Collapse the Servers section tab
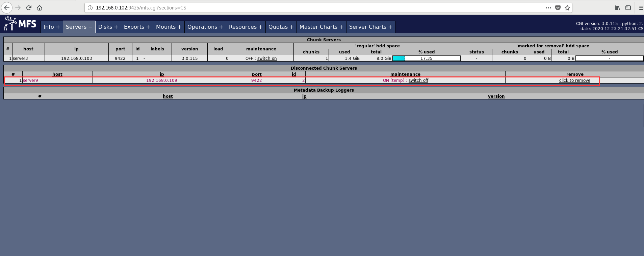Screen dimensions: 644x256 [x=79, y=27]
